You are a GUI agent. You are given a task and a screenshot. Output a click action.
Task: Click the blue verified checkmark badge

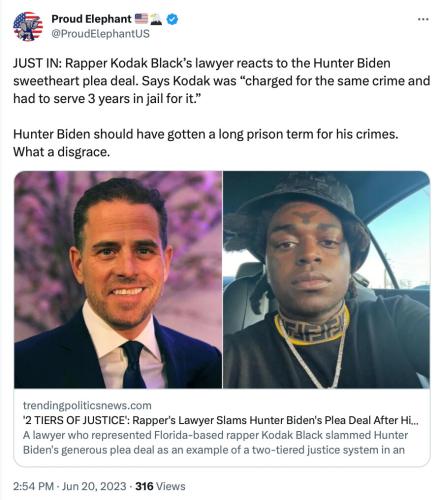coord(172,19)
